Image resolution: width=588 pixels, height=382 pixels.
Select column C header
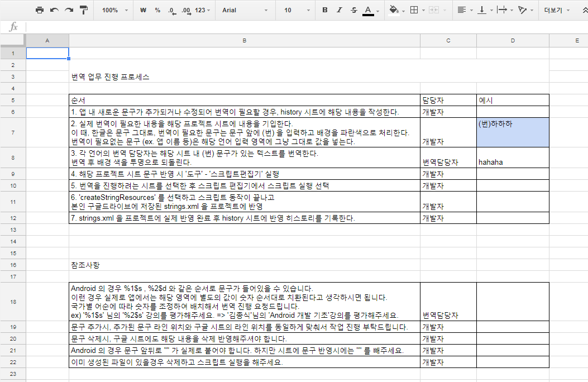click(x=448, y=40)
